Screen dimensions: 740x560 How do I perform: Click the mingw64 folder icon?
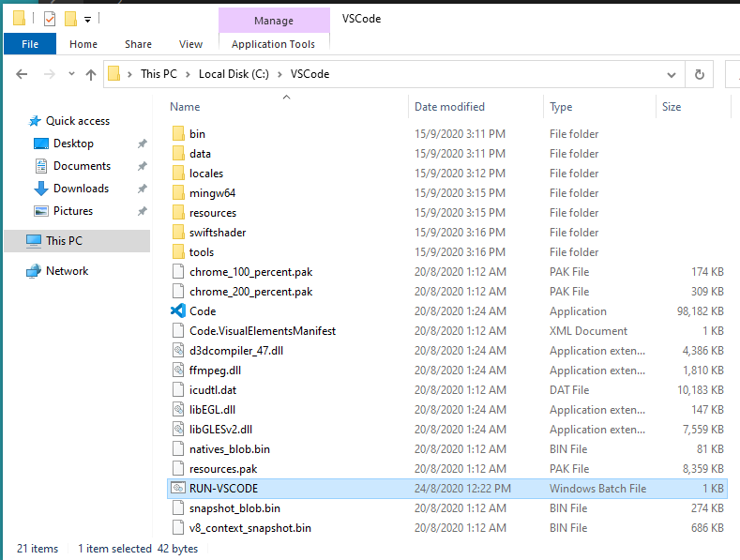click(178, 193)
